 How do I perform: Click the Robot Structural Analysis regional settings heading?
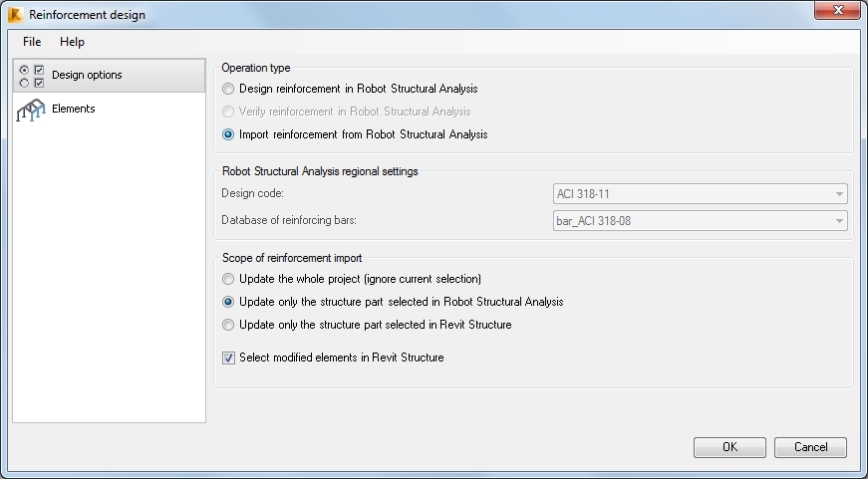click(x=320, y=171)
